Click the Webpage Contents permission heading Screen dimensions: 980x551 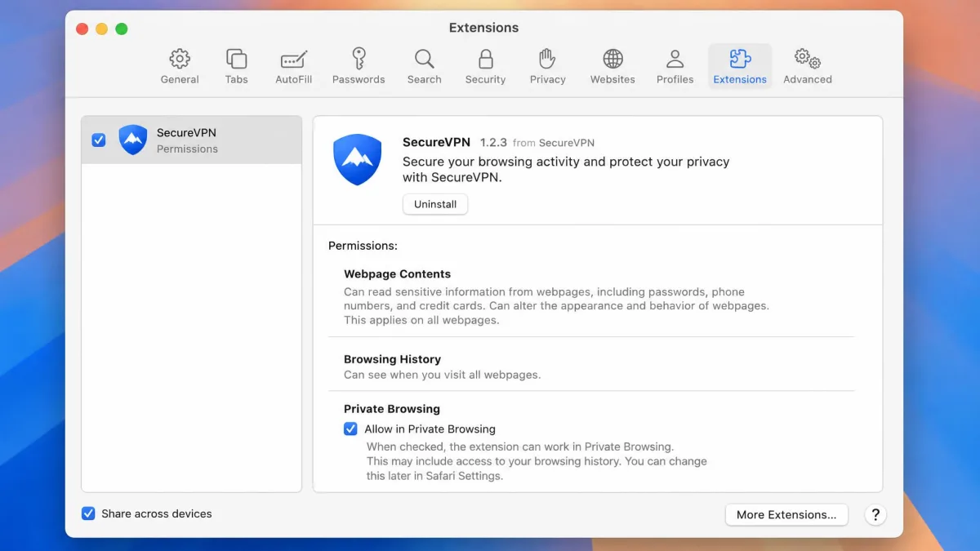click(x=397, y=274)
